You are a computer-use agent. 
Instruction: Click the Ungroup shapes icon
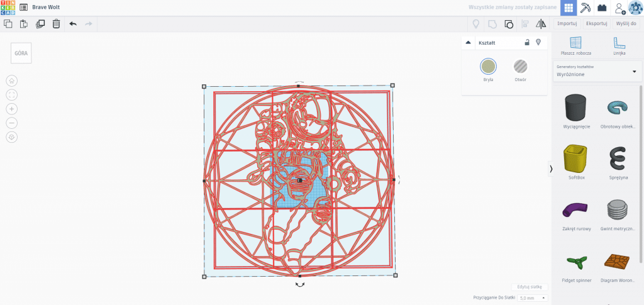pos(508,24)
